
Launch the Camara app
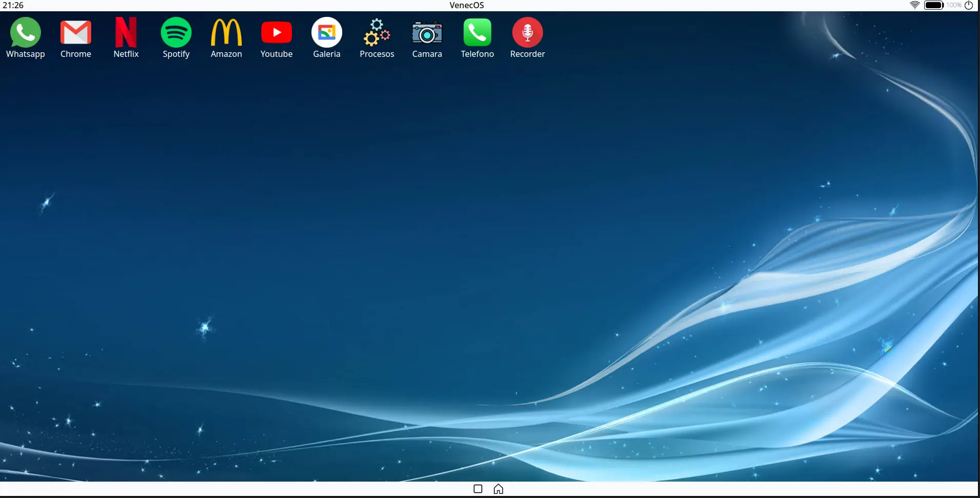tap(427, 33)
